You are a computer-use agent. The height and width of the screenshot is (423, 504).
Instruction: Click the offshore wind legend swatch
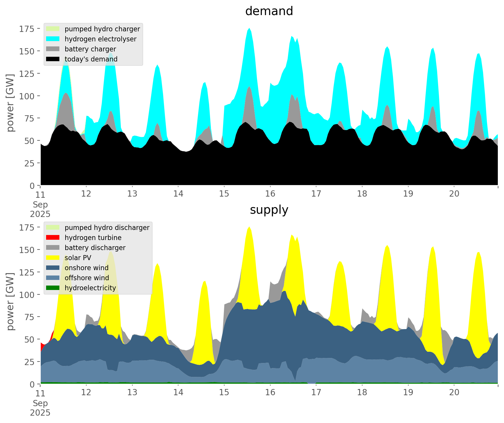[53, 278]
